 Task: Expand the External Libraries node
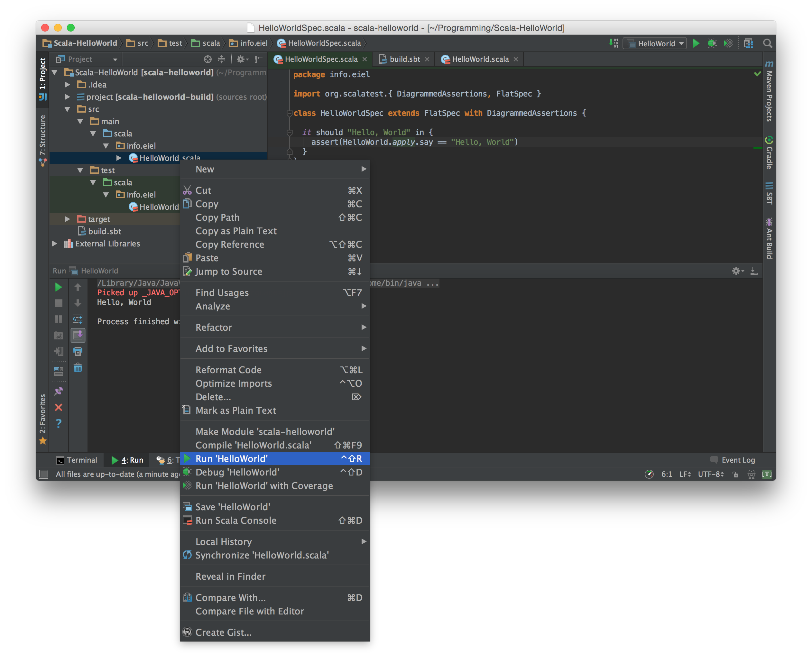55,244
